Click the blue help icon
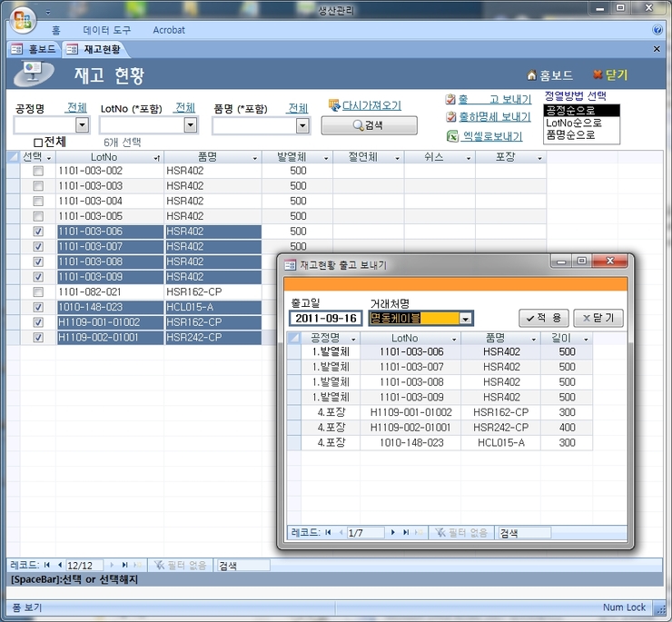The height and width of the screenshot is (622, 672). click(657, 30)
